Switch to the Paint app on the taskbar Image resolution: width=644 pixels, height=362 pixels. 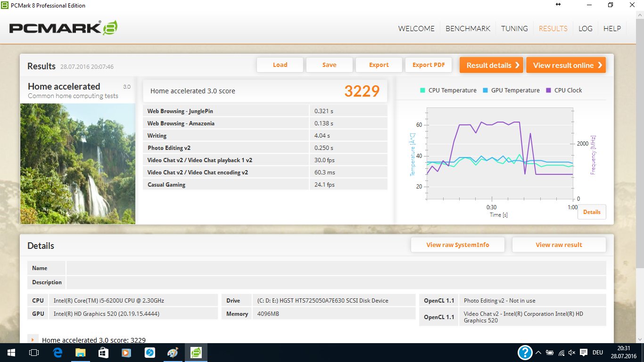[173, 353]
